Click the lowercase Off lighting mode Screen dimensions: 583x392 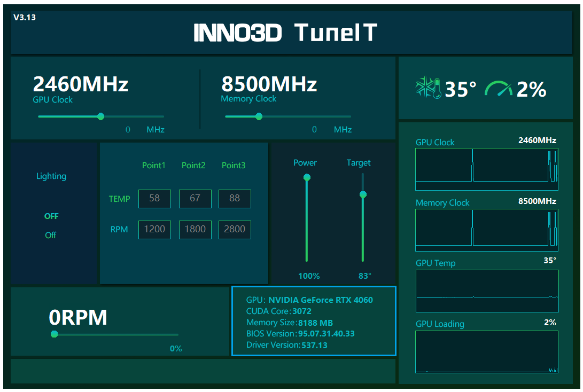pos(51,235)
